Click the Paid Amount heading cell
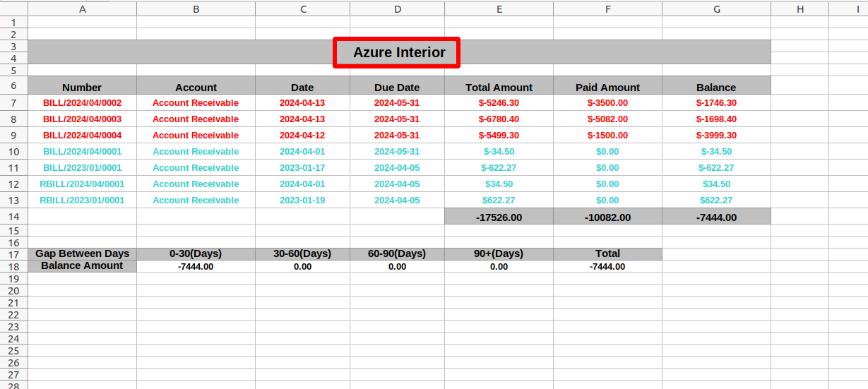 coord(607,86)
